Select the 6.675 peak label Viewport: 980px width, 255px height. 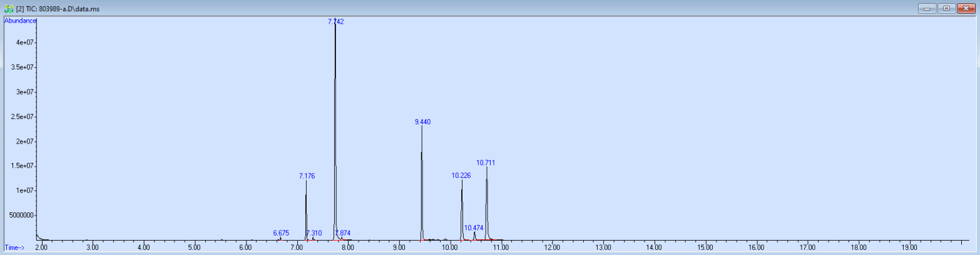pos(281,232)
